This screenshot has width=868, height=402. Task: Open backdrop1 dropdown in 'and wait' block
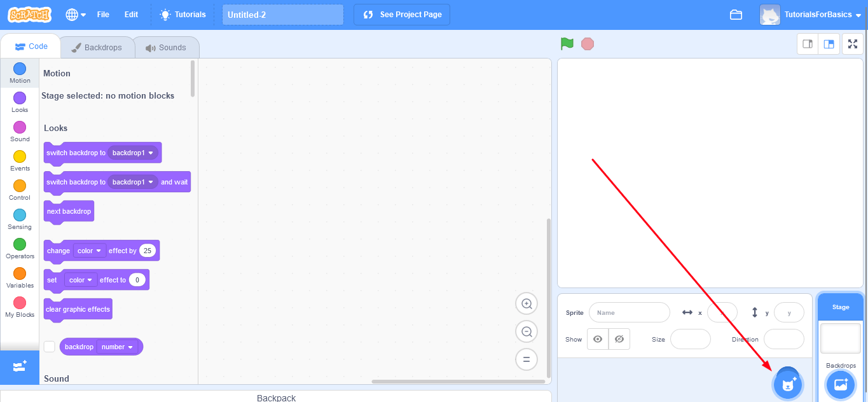click(x=133, y=182)
